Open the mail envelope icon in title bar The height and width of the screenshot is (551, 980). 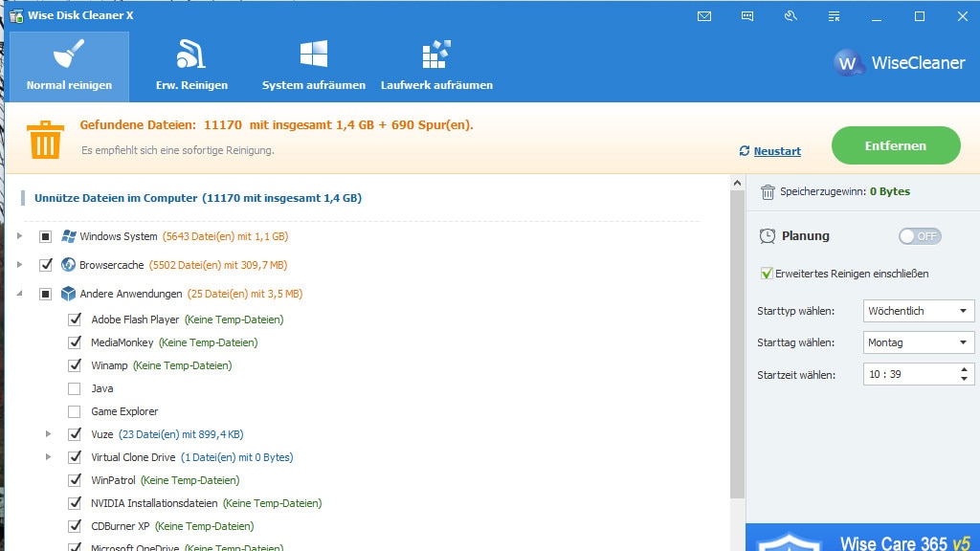pos(704,16)
